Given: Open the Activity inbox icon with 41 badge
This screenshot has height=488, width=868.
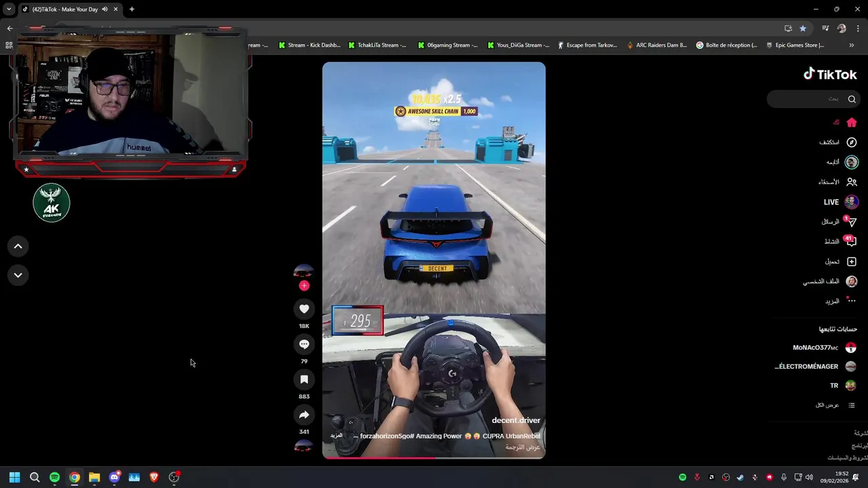Looking at the screenshot, I should [x=852, y=241].
